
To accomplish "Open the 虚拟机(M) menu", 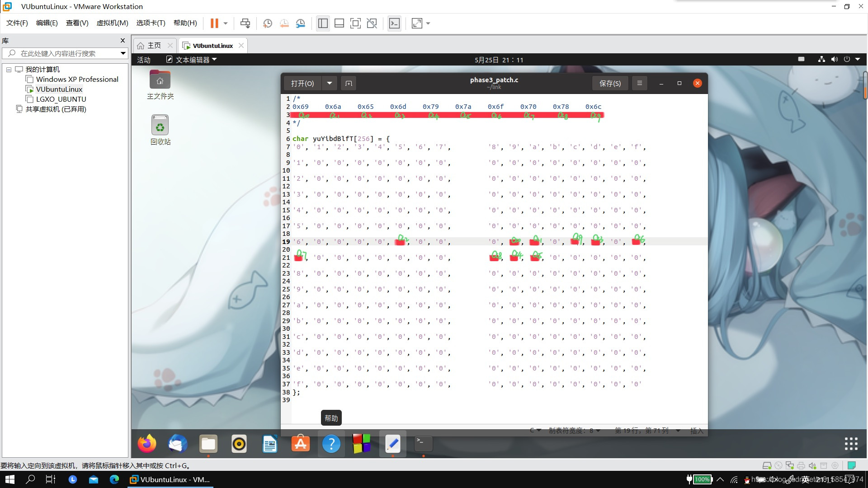I will coord(112,23).
